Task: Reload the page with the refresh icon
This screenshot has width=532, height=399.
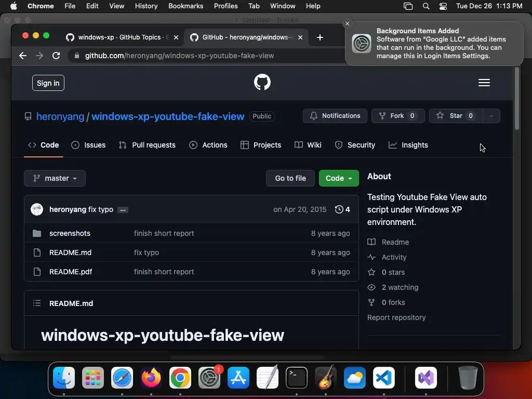Action: pos(56,56)
